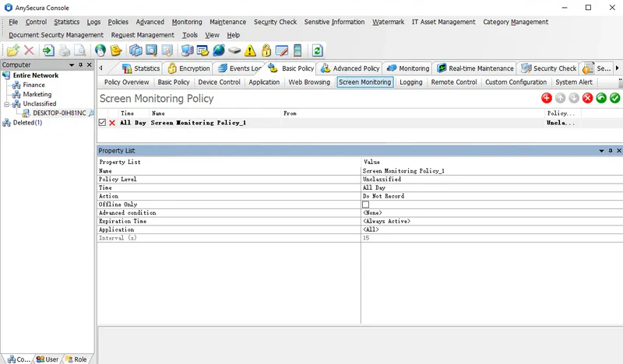Add a policy with red plus button
This screenshot has width=623, height=364.
click(x=547, y=98)
